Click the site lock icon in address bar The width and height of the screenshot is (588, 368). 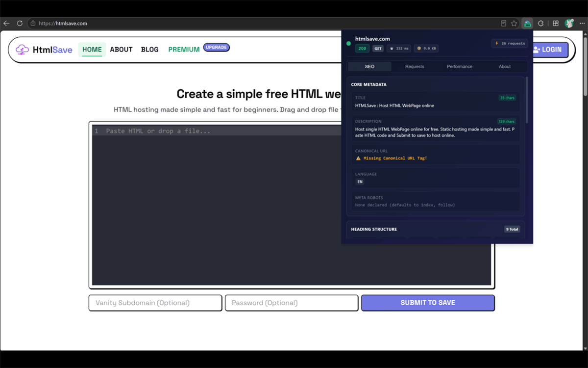[x=33, y=23]
